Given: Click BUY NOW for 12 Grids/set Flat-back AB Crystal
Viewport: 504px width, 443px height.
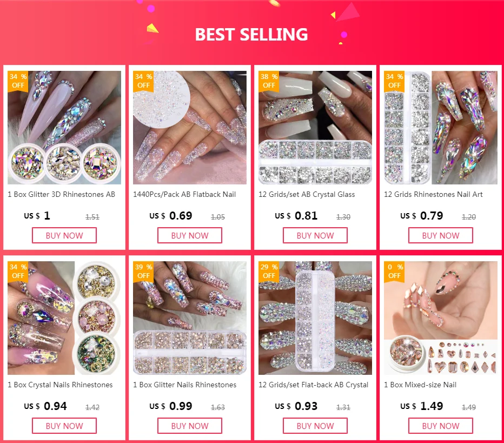Looking at the screenshot, I should (x=315, y=426).
